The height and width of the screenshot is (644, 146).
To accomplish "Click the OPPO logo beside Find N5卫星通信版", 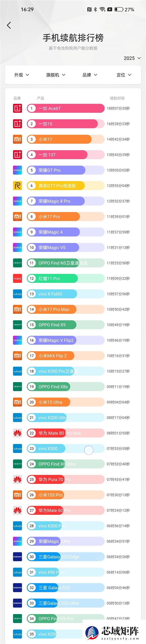I will coord(18,263).
